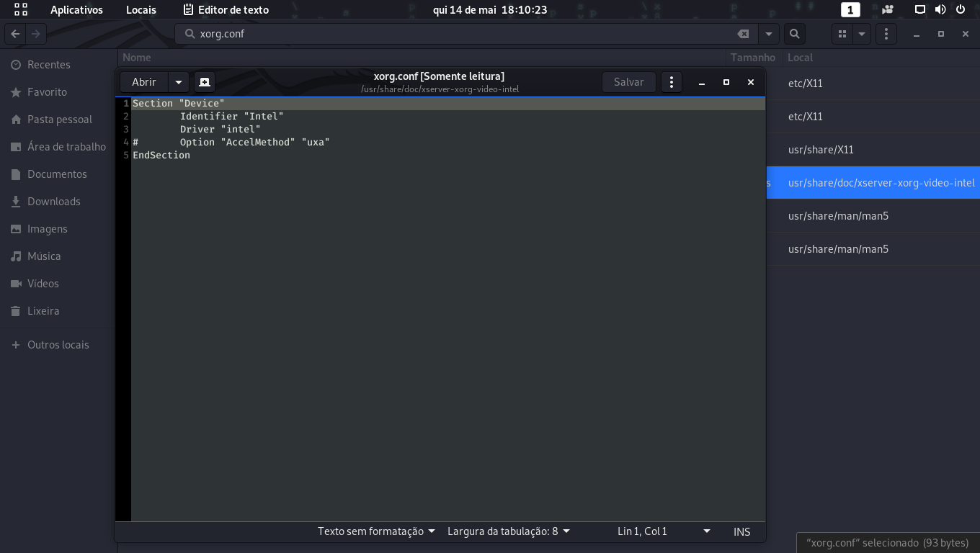
Task: Open the Locais menu
Action: (141, 10)
